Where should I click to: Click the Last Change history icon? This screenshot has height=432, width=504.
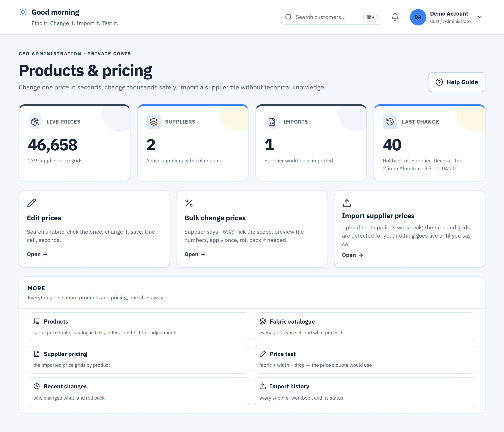tap(390, 122)
